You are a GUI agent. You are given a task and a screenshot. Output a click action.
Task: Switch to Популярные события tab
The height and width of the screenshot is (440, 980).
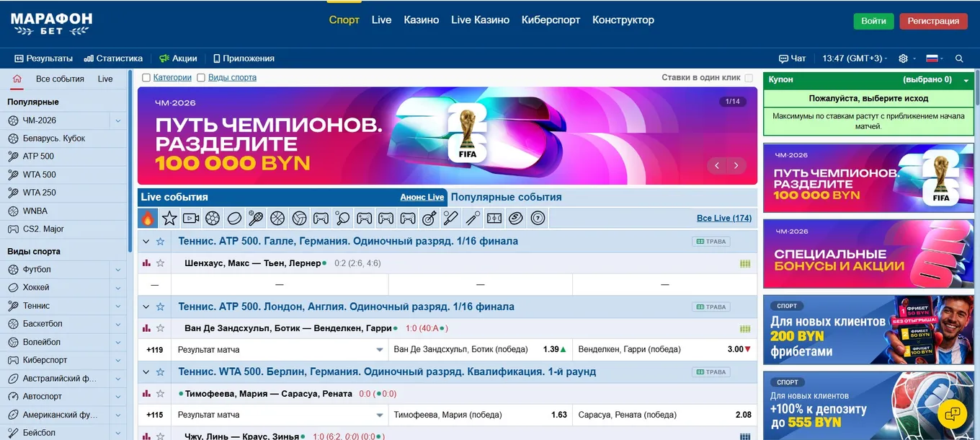point(507,197)
